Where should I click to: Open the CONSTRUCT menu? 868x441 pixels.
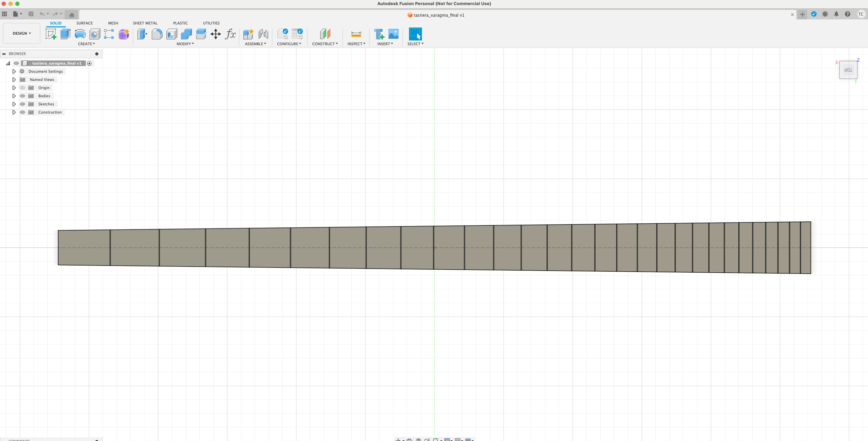coord(325,44)
